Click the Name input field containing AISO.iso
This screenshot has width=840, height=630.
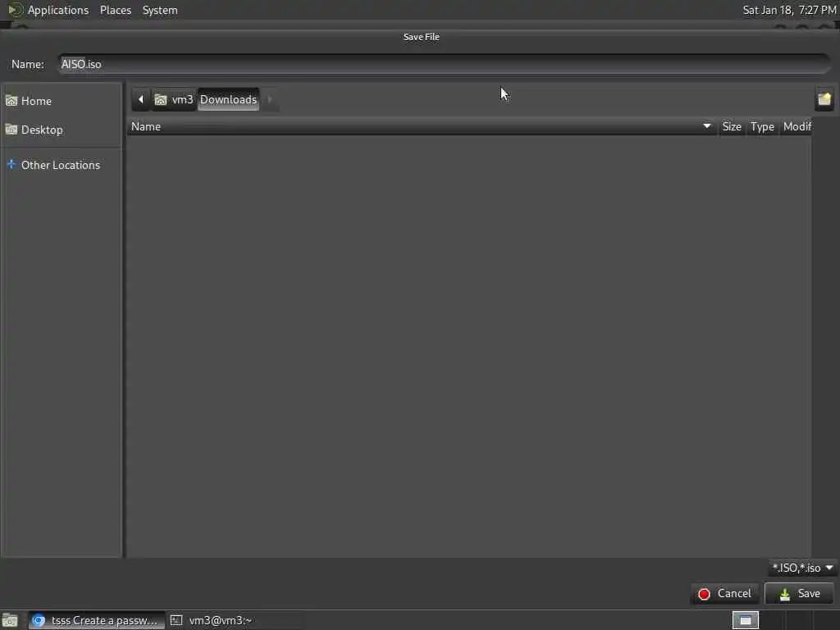click(x=444, y=64)
